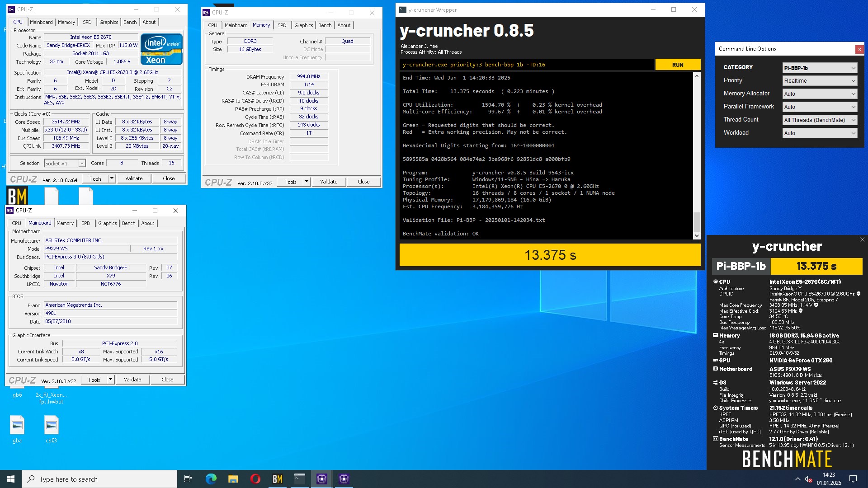Click the Windows Start button
The height and width of the screenshot is (488, 868).
click(11, 479)
